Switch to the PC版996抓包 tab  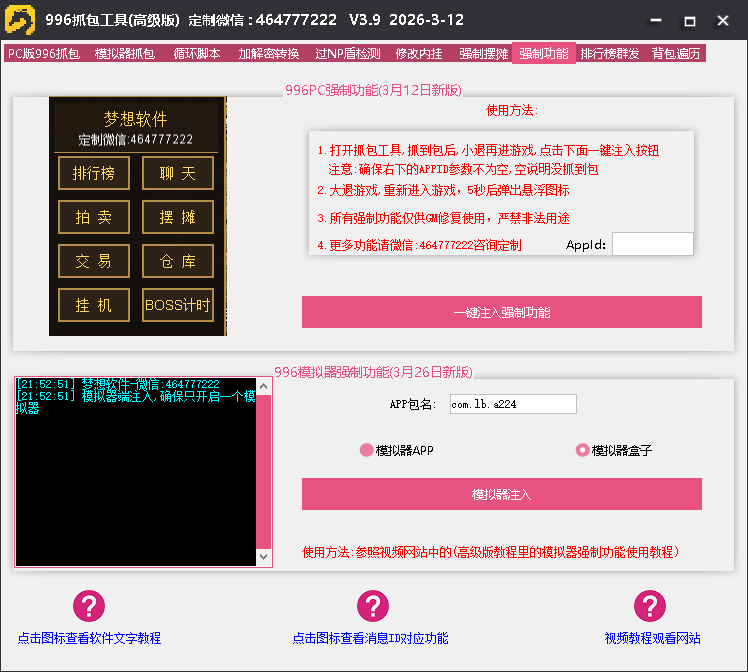44,54
